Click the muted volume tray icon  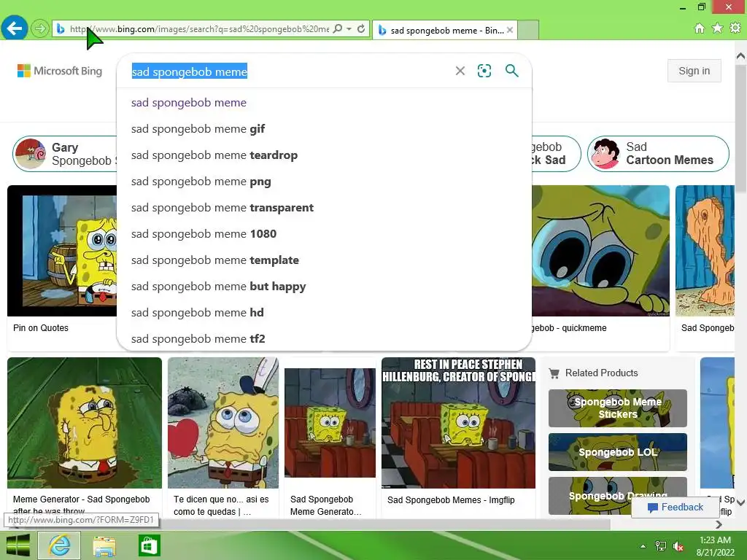coord(678,546)
